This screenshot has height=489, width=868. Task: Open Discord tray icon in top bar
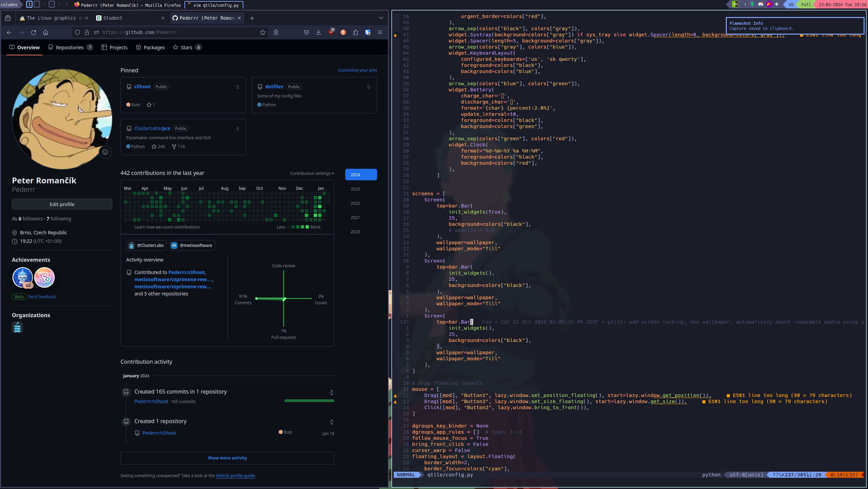(761, 4)
